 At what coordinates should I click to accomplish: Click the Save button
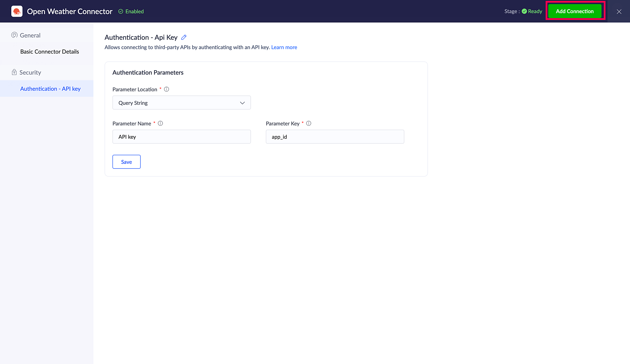126,162
